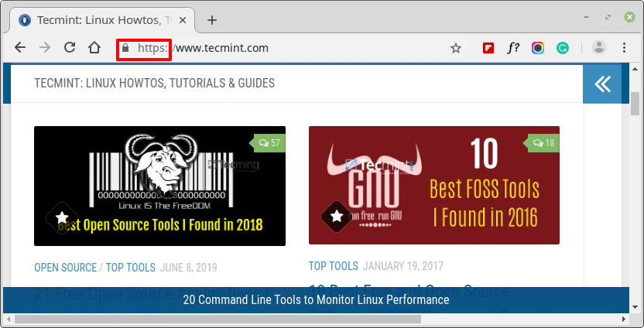Image resolution: width=644 pixels, height=328 pixels.
Task: Open TOP TOOLS link above January 19, 2017
Action: (x=334, y=265)
